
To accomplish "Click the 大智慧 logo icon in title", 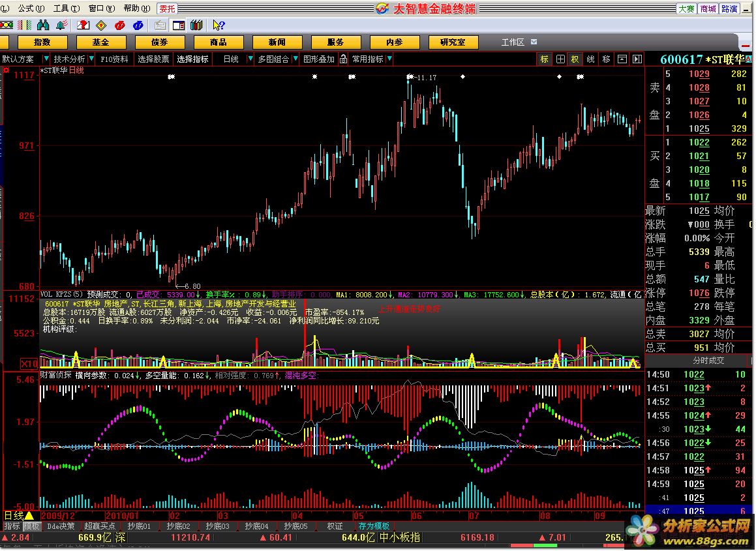I will click(382, 8).
